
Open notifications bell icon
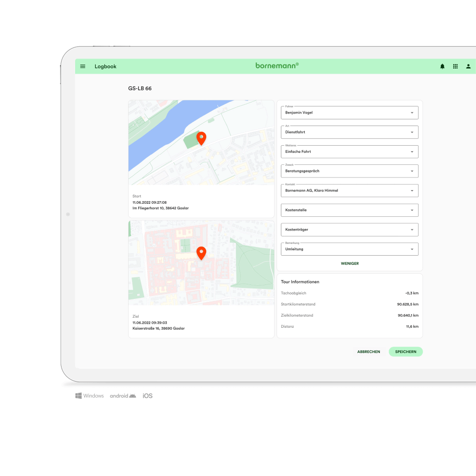(442, 67)
